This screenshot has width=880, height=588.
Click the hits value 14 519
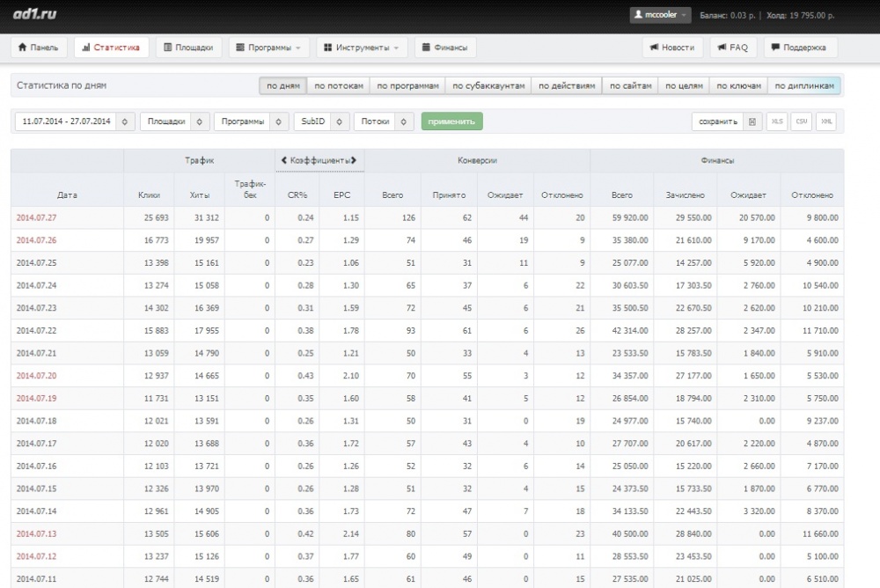pyautogui.click(x=207, y=579)
